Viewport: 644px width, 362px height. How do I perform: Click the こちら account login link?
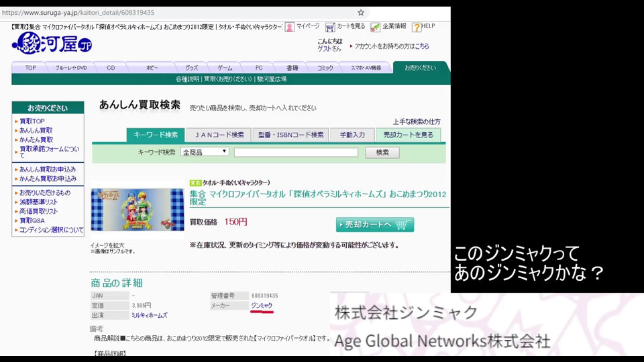422,46
